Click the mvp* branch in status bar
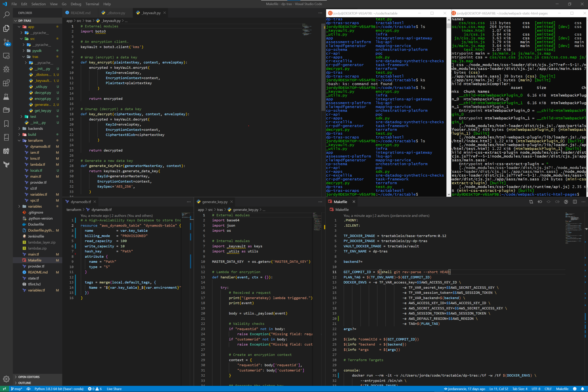 [16, 389]
